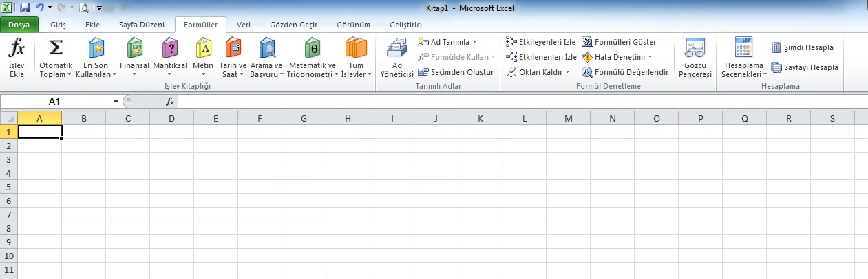Open the Name Box dropdown arrow
868x279 pixels.
tap(116, 102)
